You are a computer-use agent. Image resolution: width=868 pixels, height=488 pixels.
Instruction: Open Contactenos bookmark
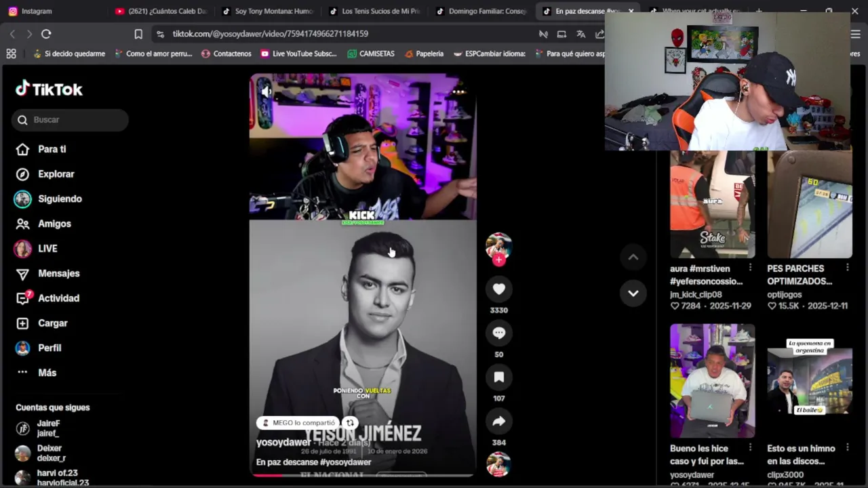point(226,54)
